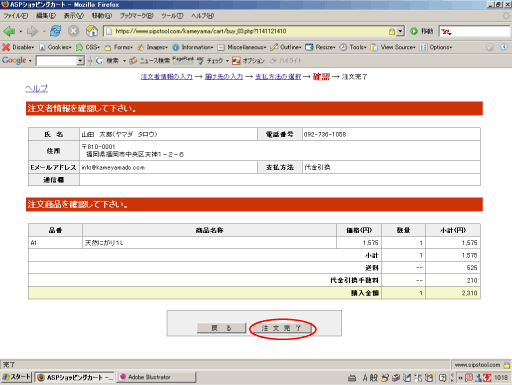Image resolution: width=512 pixels, height=385 pixels.
Task: Open the Miscellaneous toolbar menu
Action: click(x=242, y=47)
